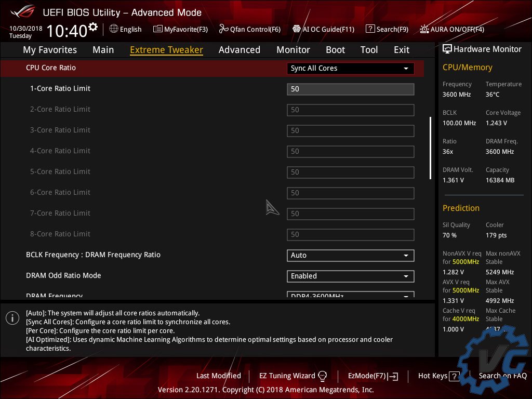Click the 10/30/2018 Tuesday date
This screenshot has width=532, height=399.
pyautogui.click(x=26, y=32)
